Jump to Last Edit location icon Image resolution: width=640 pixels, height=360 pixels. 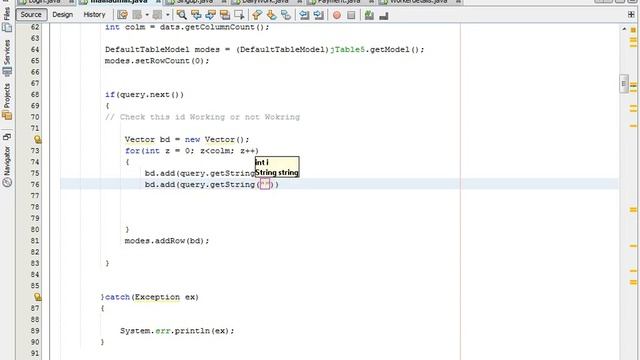(122, 15)
